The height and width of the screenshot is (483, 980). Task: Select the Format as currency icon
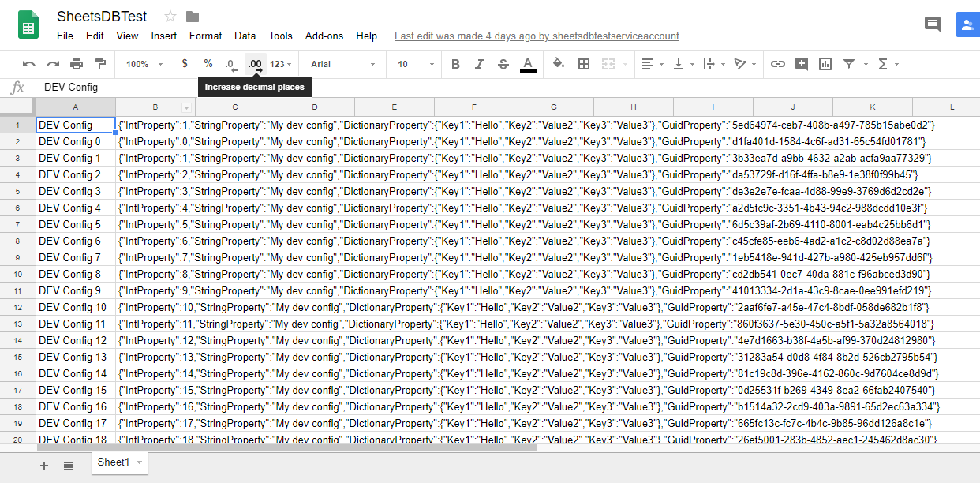184,64
